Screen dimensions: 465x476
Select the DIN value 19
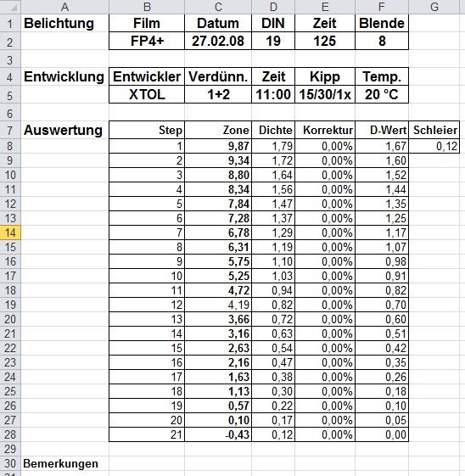pyautogui.click(x=273, y=41)
